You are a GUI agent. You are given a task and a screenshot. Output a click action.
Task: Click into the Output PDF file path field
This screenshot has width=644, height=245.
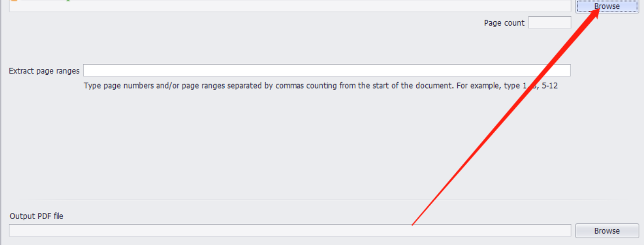coord(290,230)
